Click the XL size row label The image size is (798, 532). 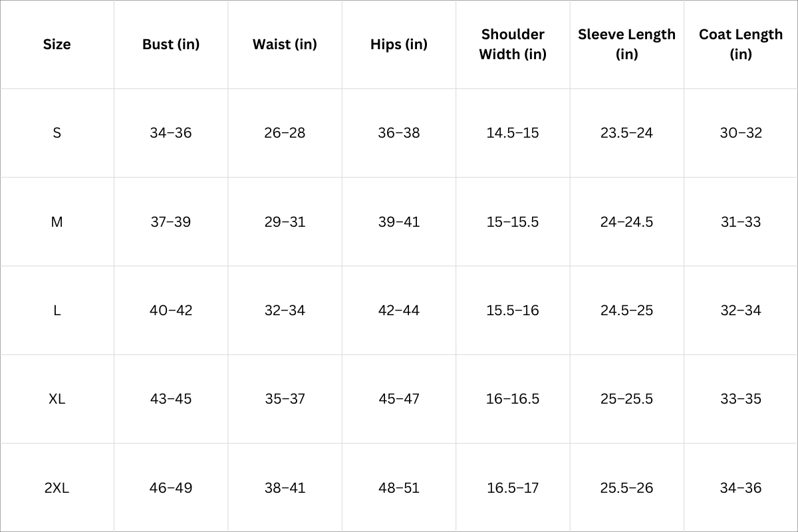(57, 399)
